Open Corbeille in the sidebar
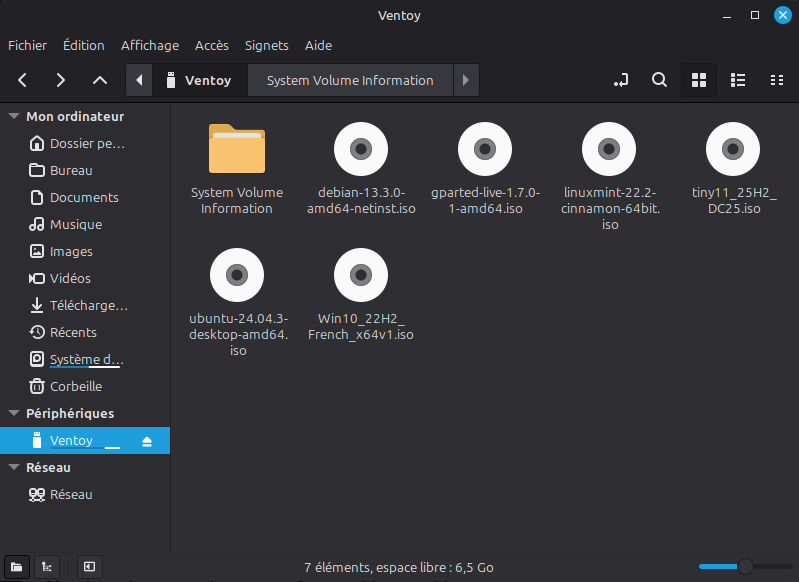Viewport: 799px width, 582px height. pos(76,386)
